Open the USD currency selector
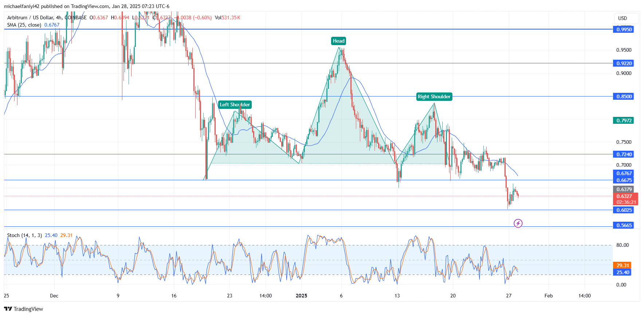 (627, 18)
